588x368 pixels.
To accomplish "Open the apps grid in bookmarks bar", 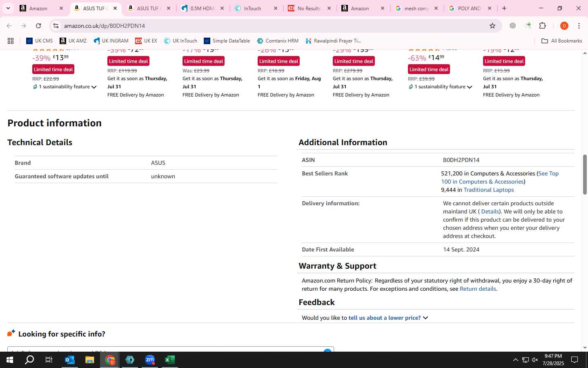I will pyautogui.click(x=11, y=41).
